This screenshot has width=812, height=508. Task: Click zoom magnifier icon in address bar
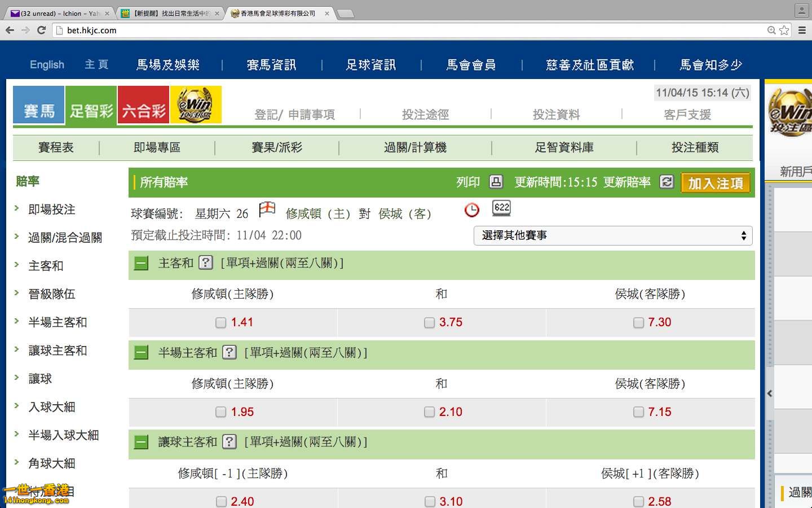tap(771, 30)
